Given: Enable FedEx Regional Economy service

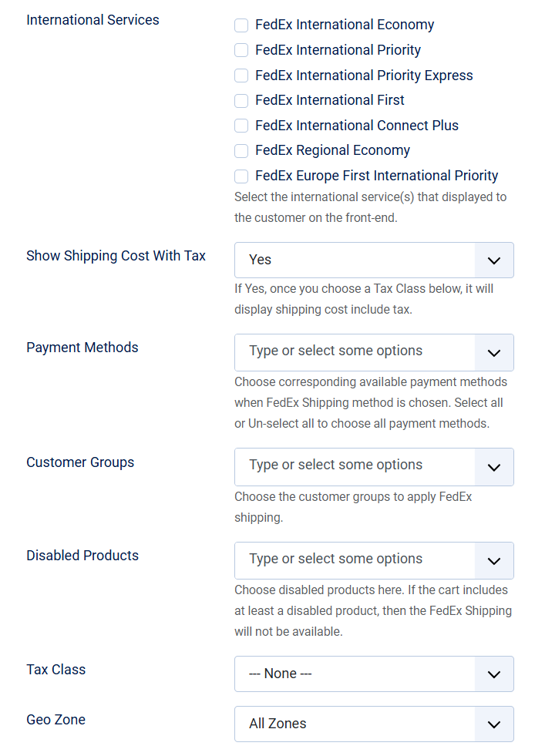Looking at the screenshot, I should click(x=241, y=150).
